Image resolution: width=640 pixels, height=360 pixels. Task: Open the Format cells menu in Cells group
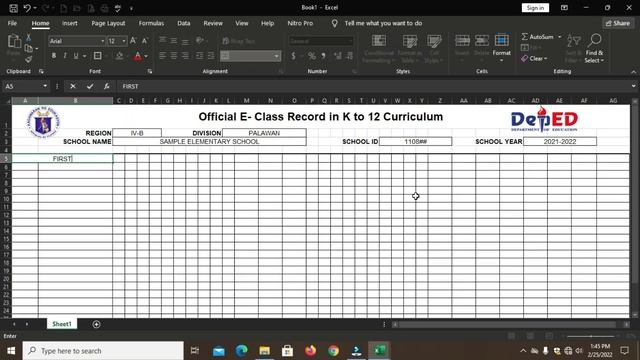coord(502,48)
